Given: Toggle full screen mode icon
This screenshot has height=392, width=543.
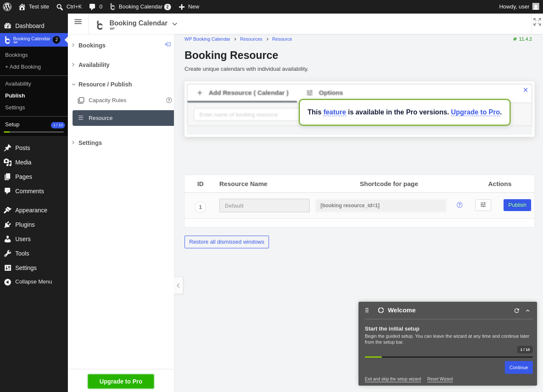Looking at the screenshot, I should click(537, 22).
